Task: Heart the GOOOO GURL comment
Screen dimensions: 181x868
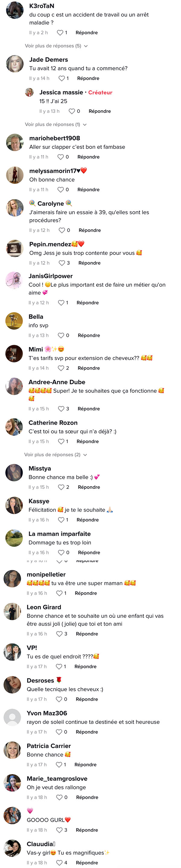Action: (x=59, y=830)
